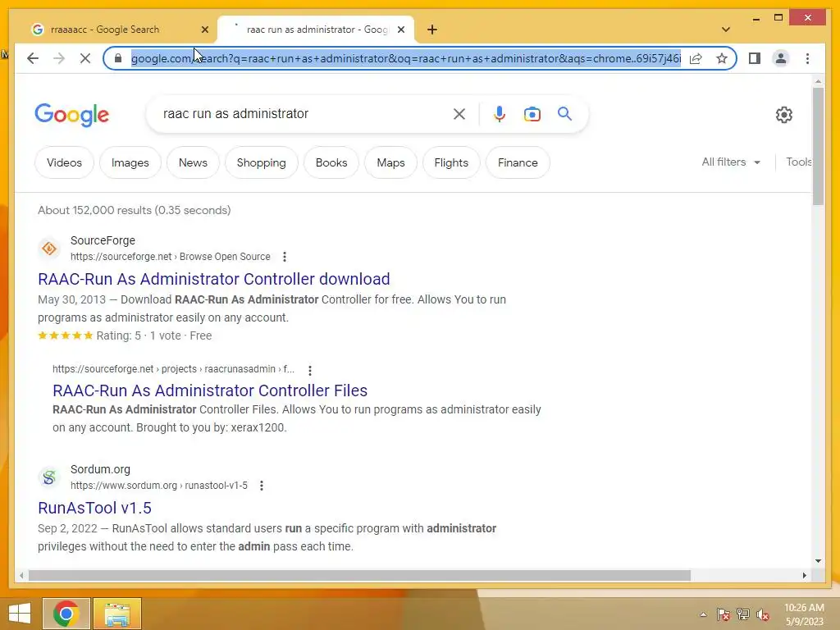
Task: Filter results by Books
Action: click(x=331, y=162)
